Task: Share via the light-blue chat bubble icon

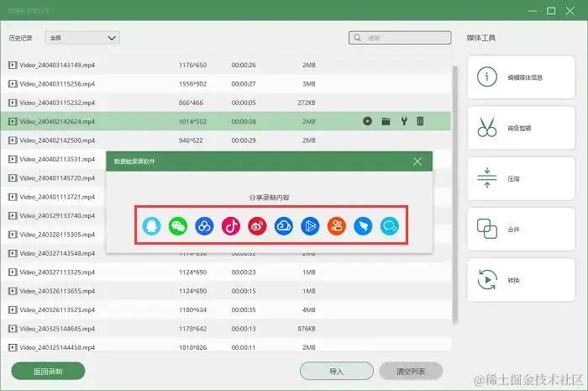Action: (x=389, y=226)
